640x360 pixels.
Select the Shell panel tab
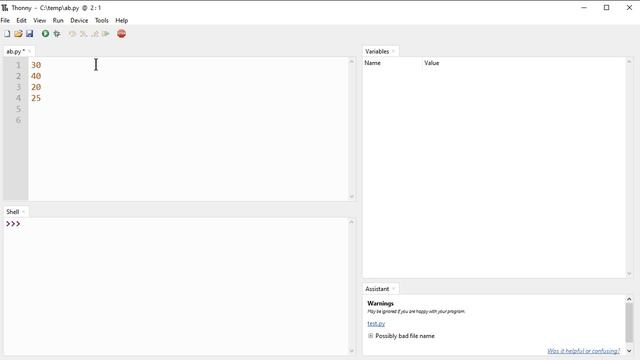[13, 212]
